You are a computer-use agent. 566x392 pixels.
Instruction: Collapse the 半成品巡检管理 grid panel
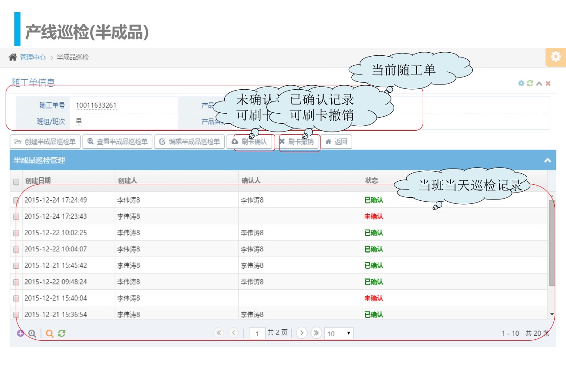547,160
